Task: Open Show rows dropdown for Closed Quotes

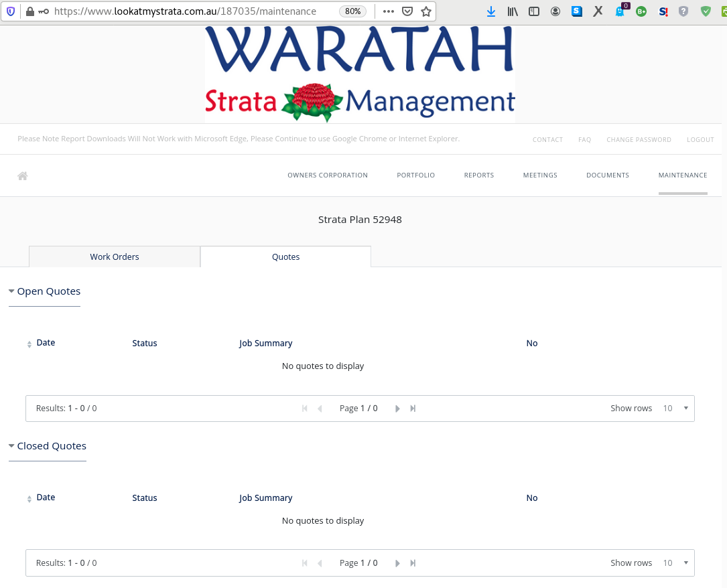Action: pos(675,563)
